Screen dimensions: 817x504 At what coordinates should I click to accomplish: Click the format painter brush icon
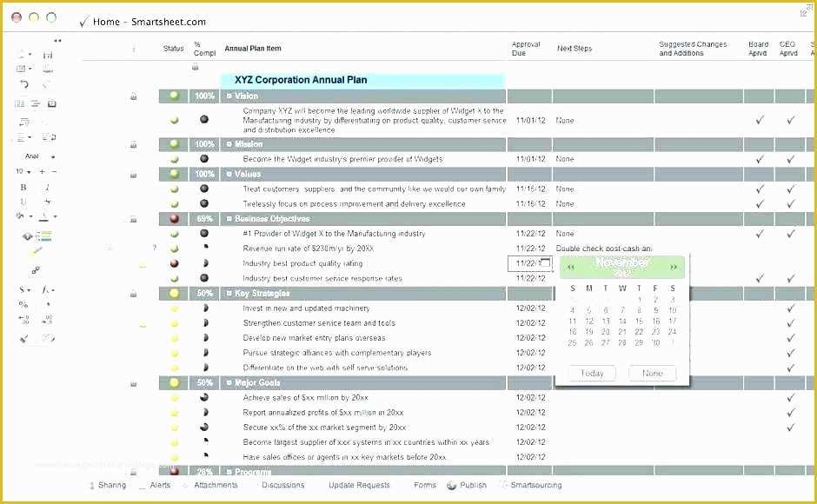click(24, 339)
